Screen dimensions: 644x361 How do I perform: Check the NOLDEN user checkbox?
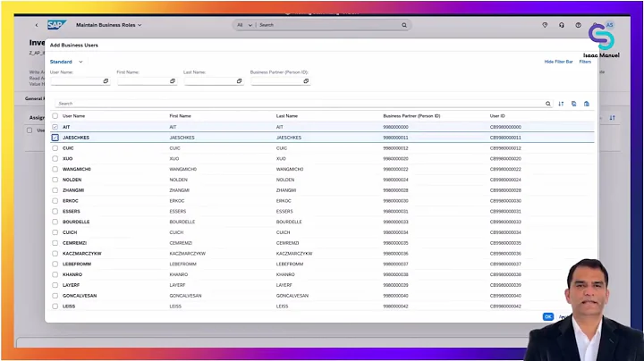coord(55,180)
